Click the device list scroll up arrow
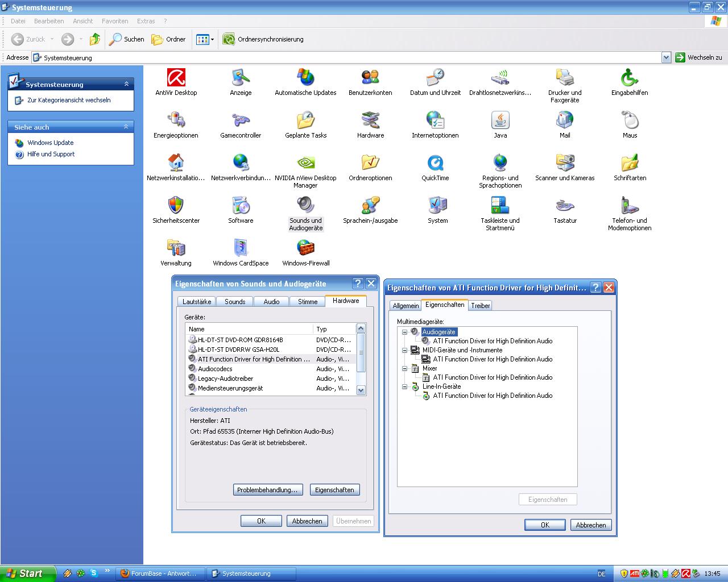This screenshot has width=728, height=582. (x=361, y=329)
